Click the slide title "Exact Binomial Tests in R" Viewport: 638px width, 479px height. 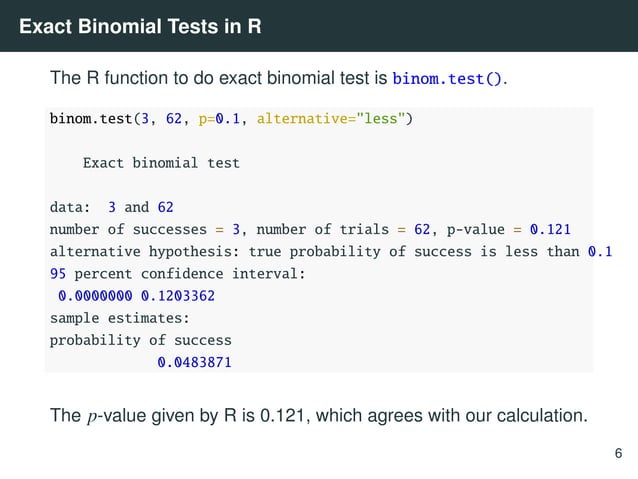point(141,26)
